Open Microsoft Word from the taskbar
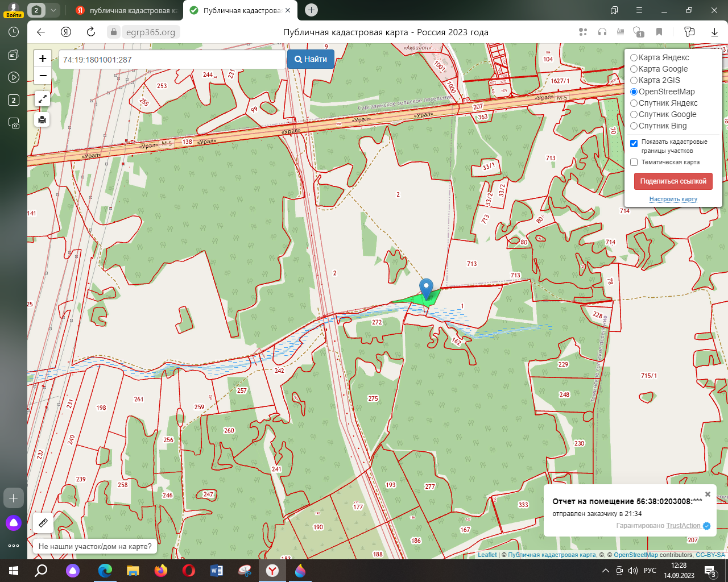 (217, 571)
